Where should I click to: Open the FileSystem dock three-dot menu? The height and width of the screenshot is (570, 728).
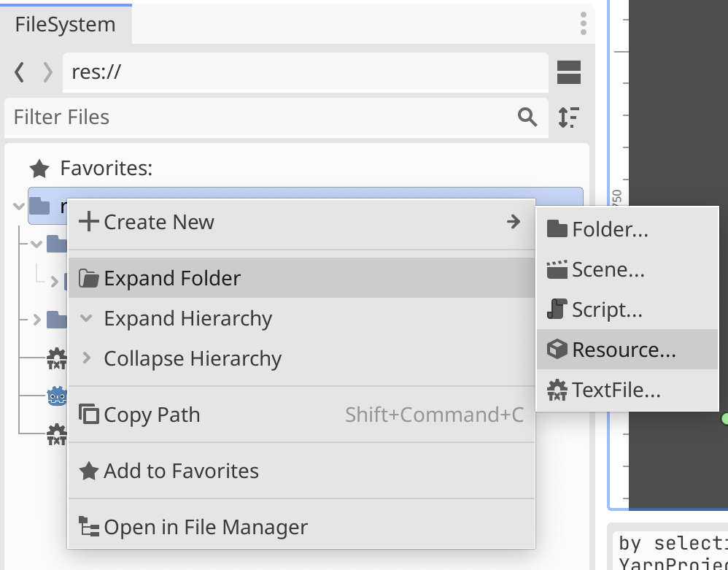click(583, 23)
